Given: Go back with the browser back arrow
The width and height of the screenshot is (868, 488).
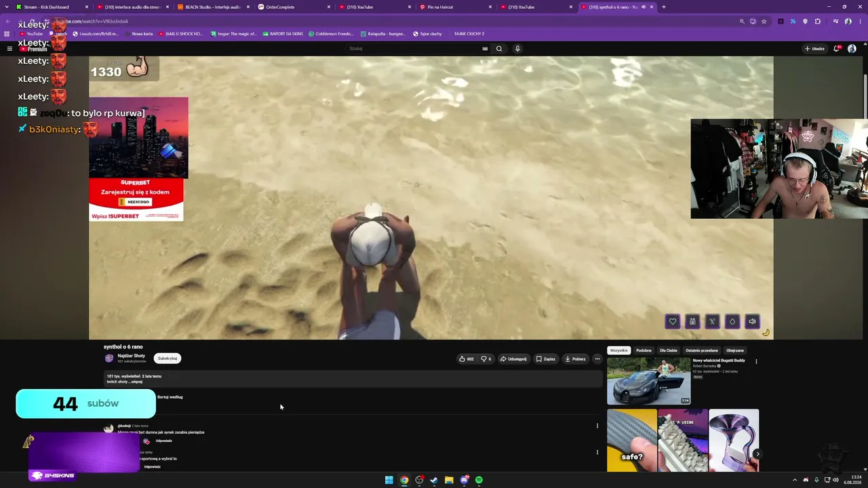Looking at the screenshot, I should point(8,21).
